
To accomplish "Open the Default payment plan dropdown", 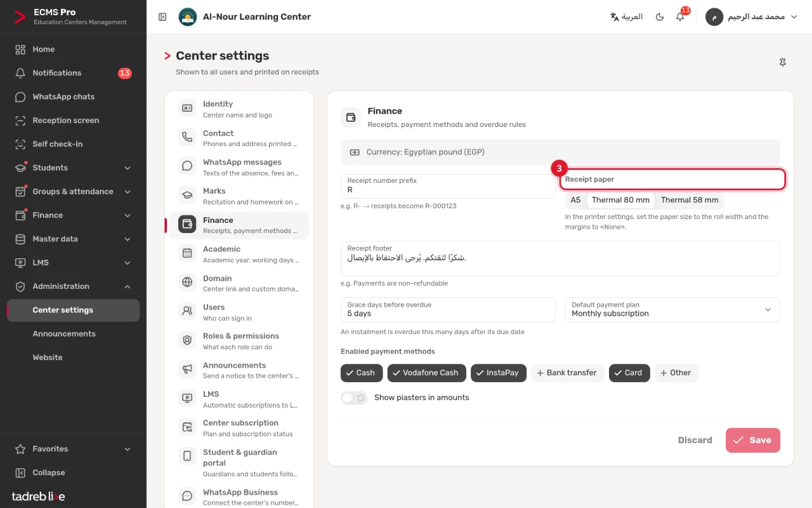I will point(672,310).
